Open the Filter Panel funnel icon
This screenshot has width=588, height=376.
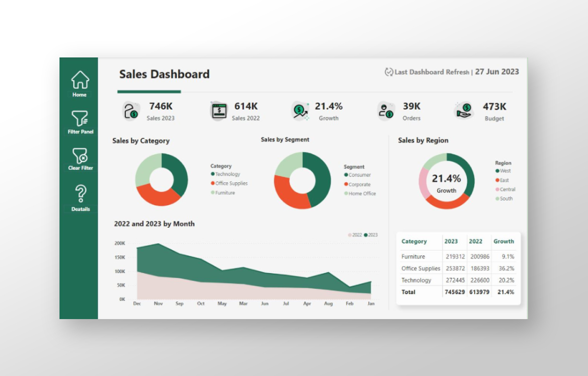[x=80, y=118]
